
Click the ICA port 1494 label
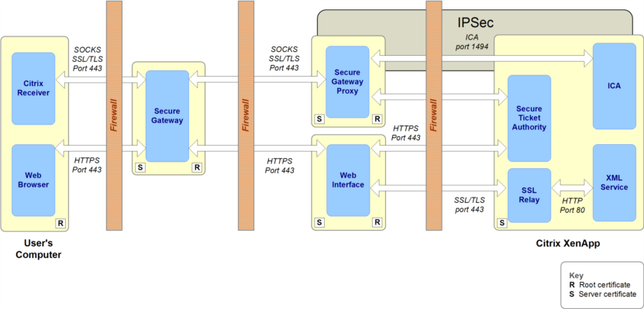[471, 43]
